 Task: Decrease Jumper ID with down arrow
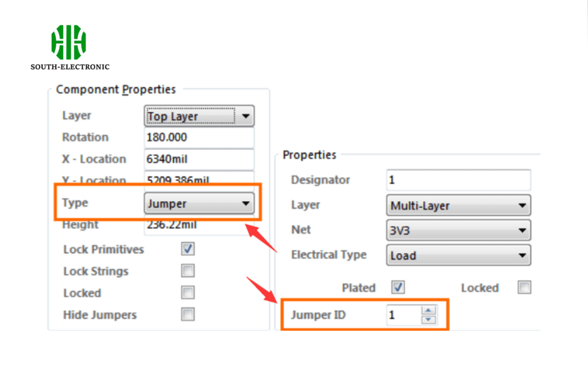coord(429,319)
